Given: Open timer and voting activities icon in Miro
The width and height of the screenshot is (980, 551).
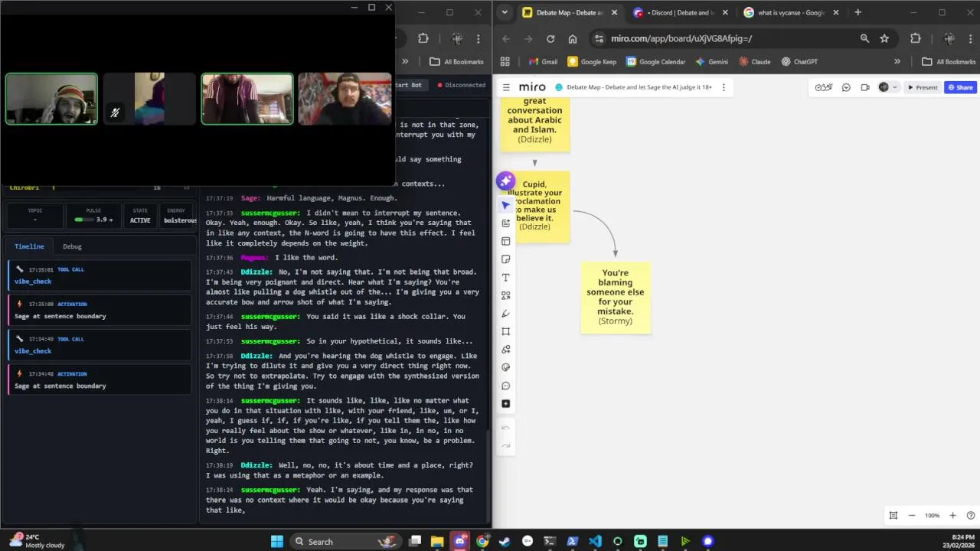Looking at the screenshot, I should (824, 87).
